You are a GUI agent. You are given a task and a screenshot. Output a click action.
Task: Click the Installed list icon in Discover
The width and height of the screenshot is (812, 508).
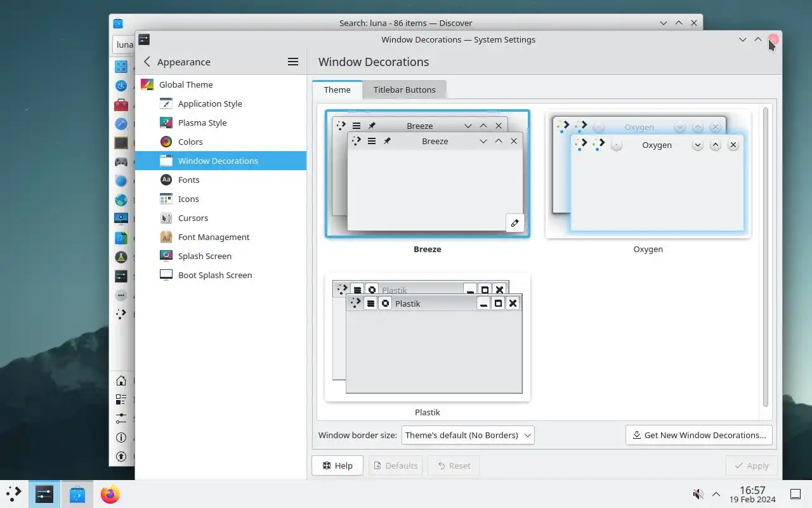(x=121, y=400)
